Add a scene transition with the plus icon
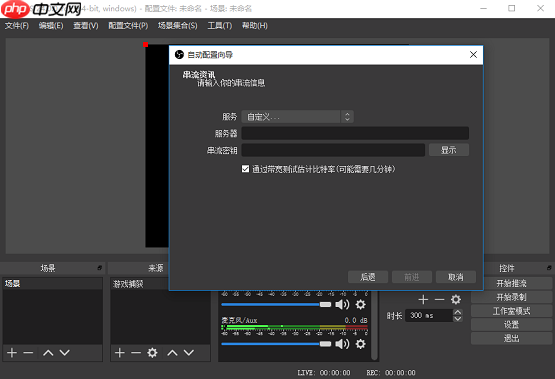Viewport: 555px width, 379px height. pos(423,300)
